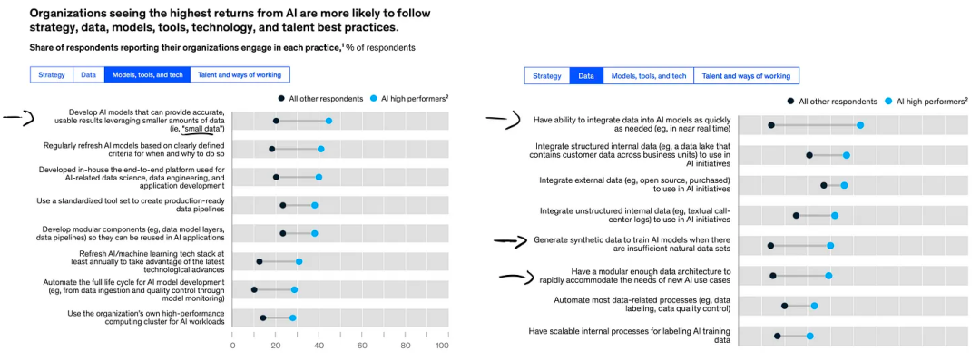Click the blue dot for modular data architecture row

click(828, 276)
